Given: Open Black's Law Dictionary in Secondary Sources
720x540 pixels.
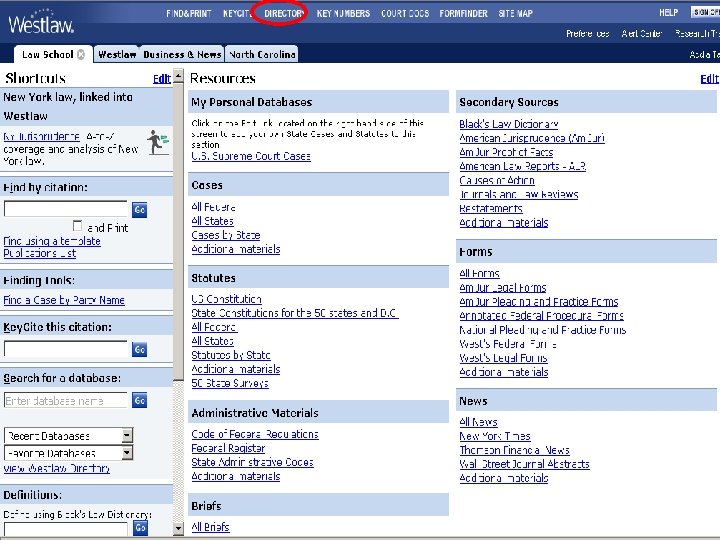Looking at the screenshot, I should click(x=509, y=124).
